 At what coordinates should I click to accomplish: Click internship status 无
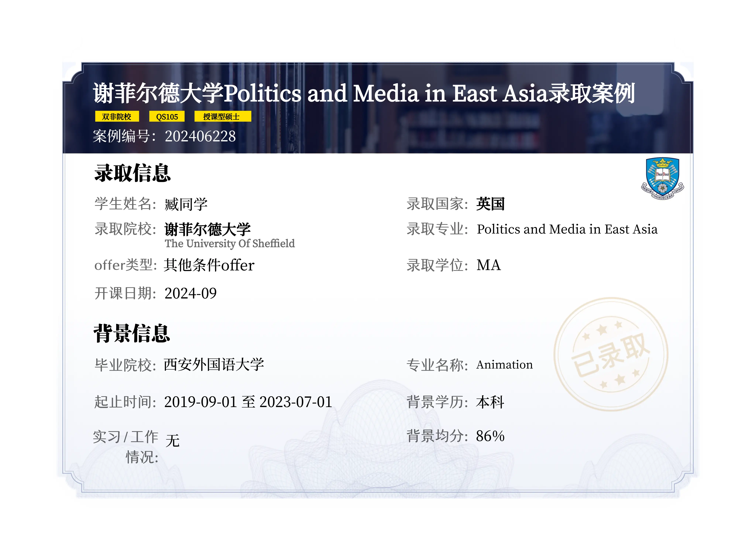click(x=173, y=441)
